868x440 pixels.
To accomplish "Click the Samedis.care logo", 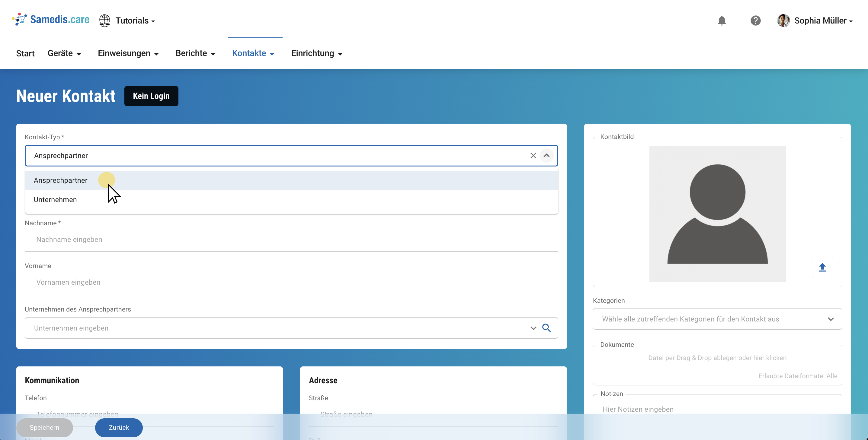I will click(x=51, y=20).
